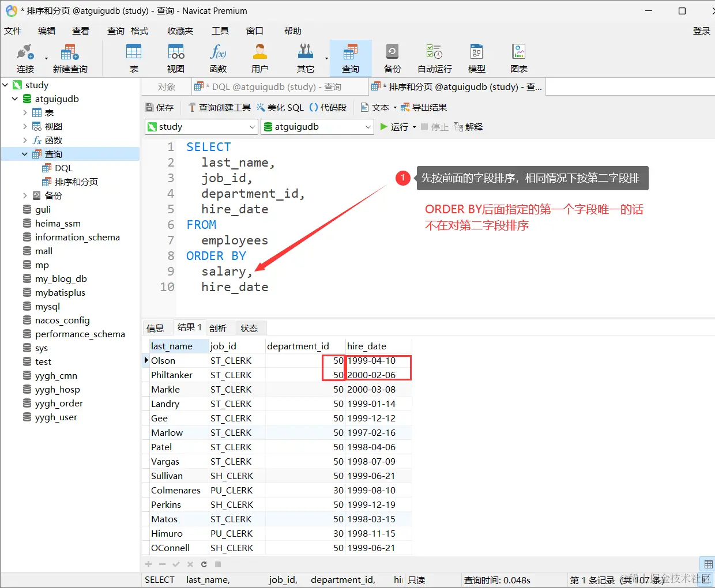Open the 备份 (Backup) toolbar icon
This screenshot has height=588, width=715.
click(x=392, y=59)
